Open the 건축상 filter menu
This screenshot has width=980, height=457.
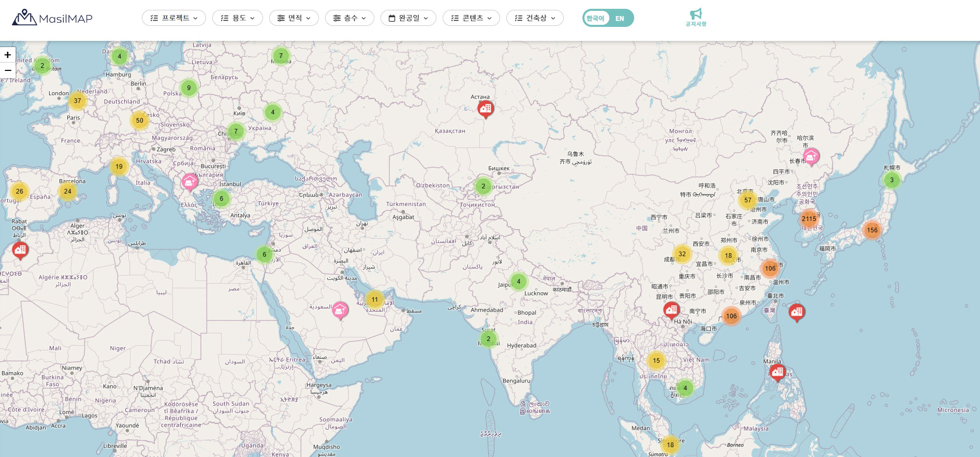click(x=535, y=18)
